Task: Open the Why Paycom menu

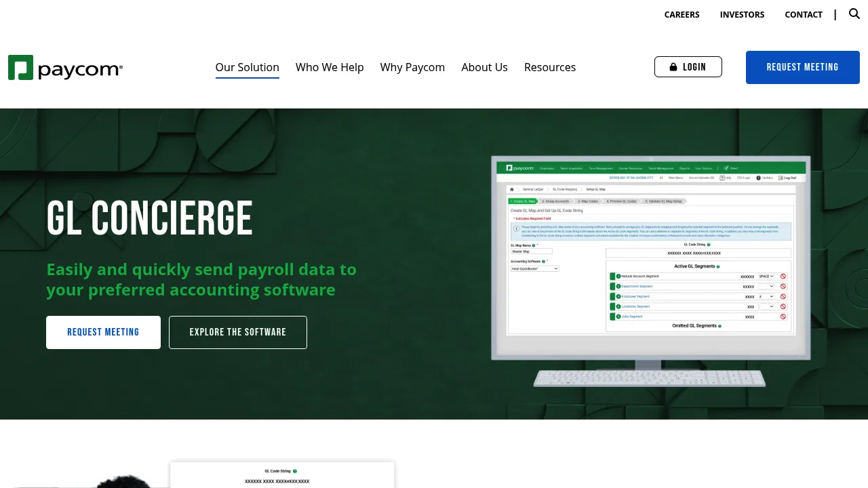Action: pyautogui.click(x=412, y=67)
